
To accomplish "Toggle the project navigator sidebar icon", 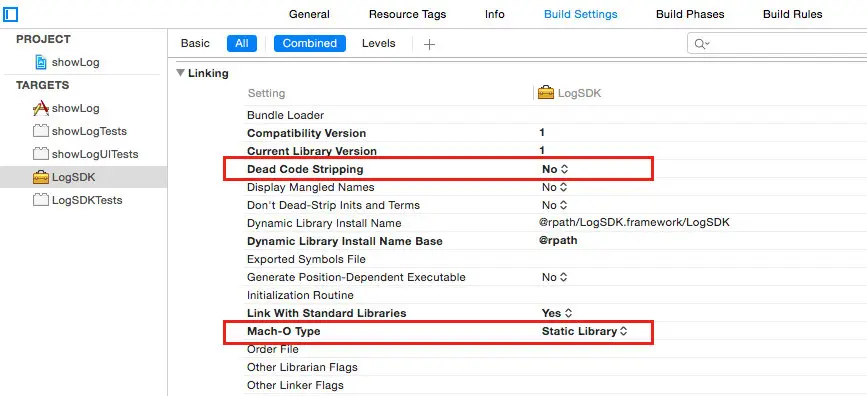I will [11, 14].
